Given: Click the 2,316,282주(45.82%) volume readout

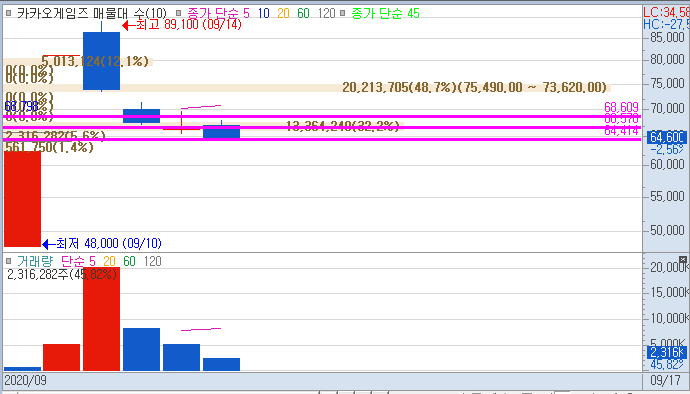Looking at the screenshot, I should click(62, 274).
